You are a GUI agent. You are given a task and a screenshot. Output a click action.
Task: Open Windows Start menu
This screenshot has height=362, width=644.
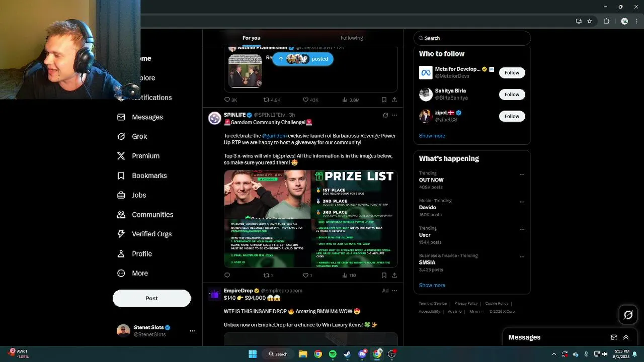pyautogui.click(x=253, y=354)
